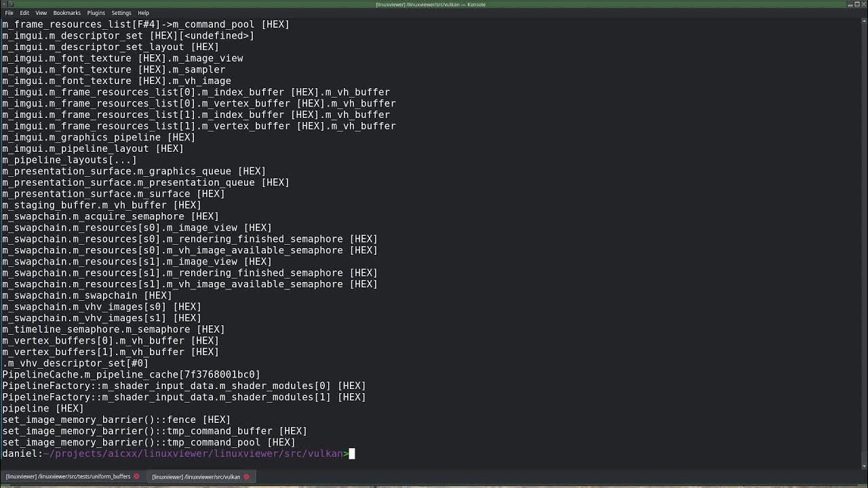868x488 pixels.
Task: Click 'm_imgui.m_graphics_pipeline [HEX]' line
Action: [98, 137]
